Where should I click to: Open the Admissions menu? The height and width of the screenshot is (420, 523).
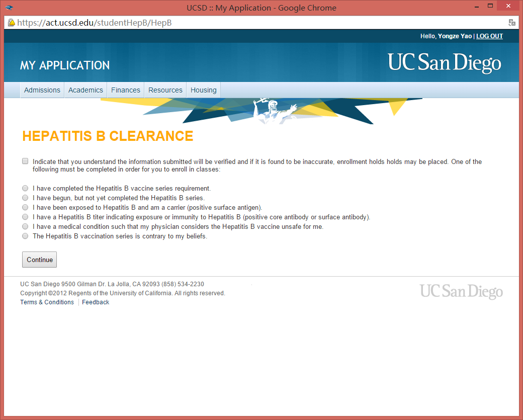[42, 90]
